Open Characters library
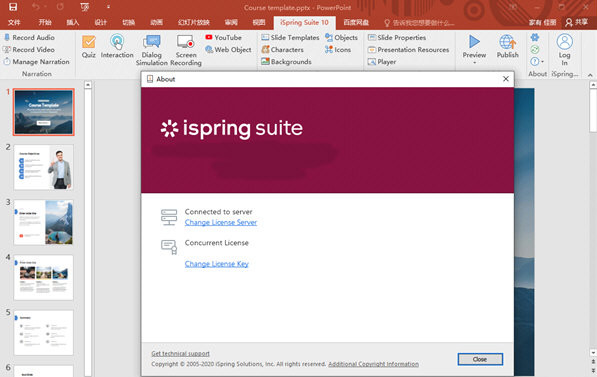 click(x=283, y=50)
